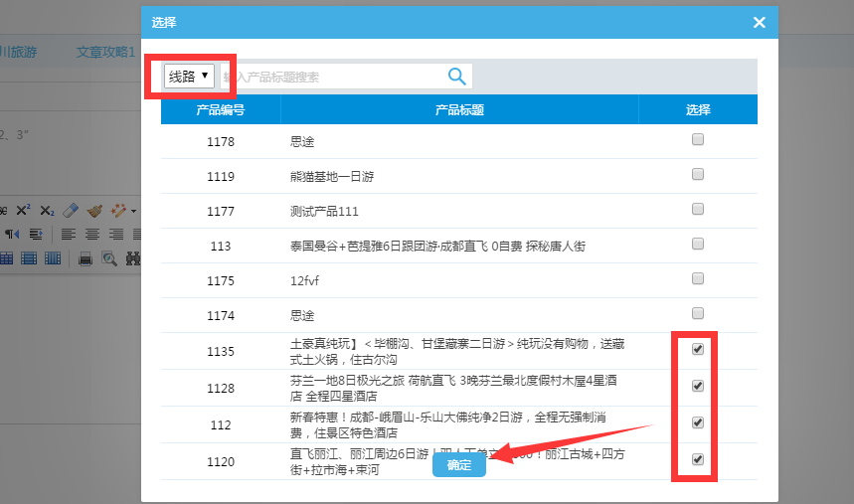This screenshot has height=504, width=854.
Task: Open the 文章攻略1 tab
Action: (105, 52)
